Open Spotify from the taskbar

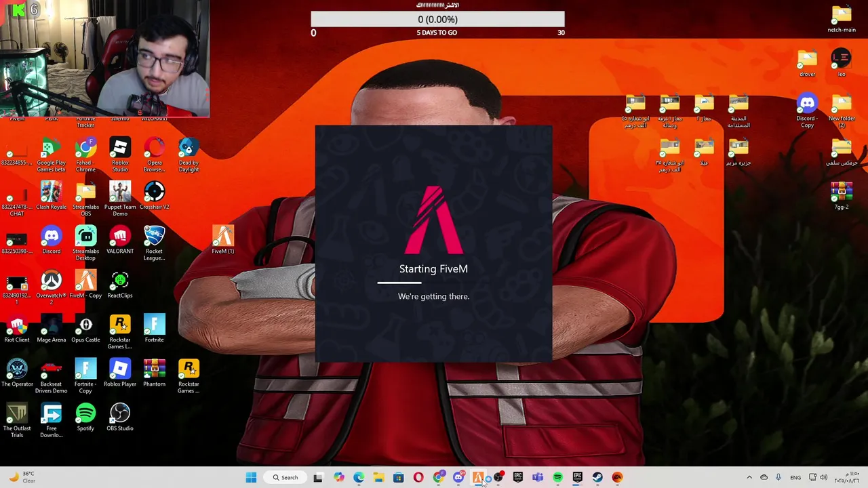click(x=557, y=477)
